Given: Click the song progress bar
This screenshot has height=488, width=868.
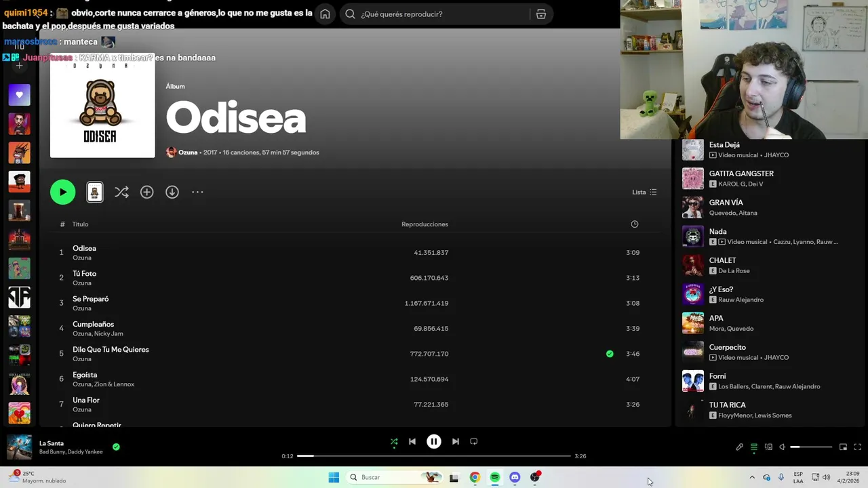Looking at the screenshot, I should tap(434, 456).
